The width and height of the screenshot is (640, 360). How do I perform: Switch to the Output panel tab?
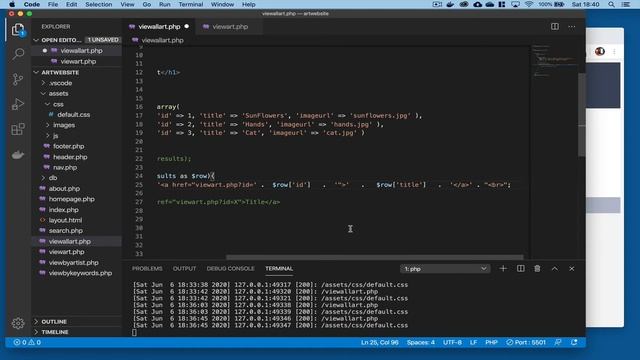point(184,269)
